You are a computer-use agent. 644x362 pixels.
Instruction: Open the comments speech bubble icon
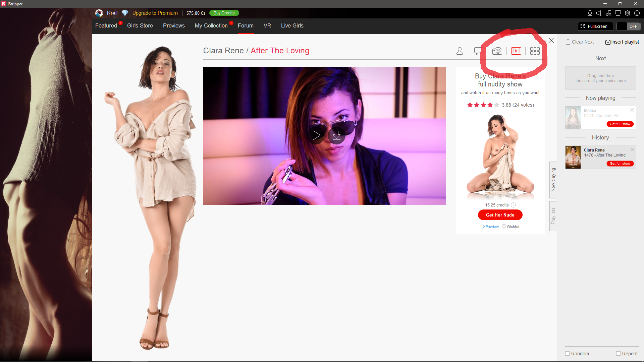(x=478, y=51)
